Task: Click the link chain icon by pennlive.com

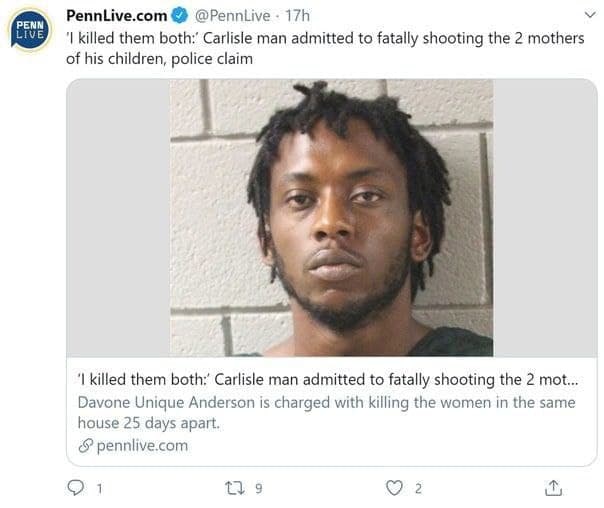Action: pyautogui.click(x=86, y=446)
